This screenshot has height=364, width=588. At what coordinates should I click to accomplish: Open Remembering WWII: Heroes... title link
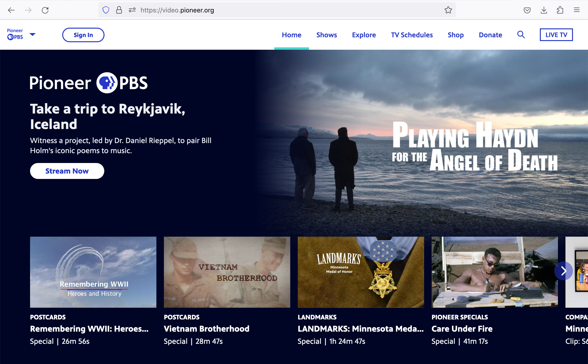point(89,329)
